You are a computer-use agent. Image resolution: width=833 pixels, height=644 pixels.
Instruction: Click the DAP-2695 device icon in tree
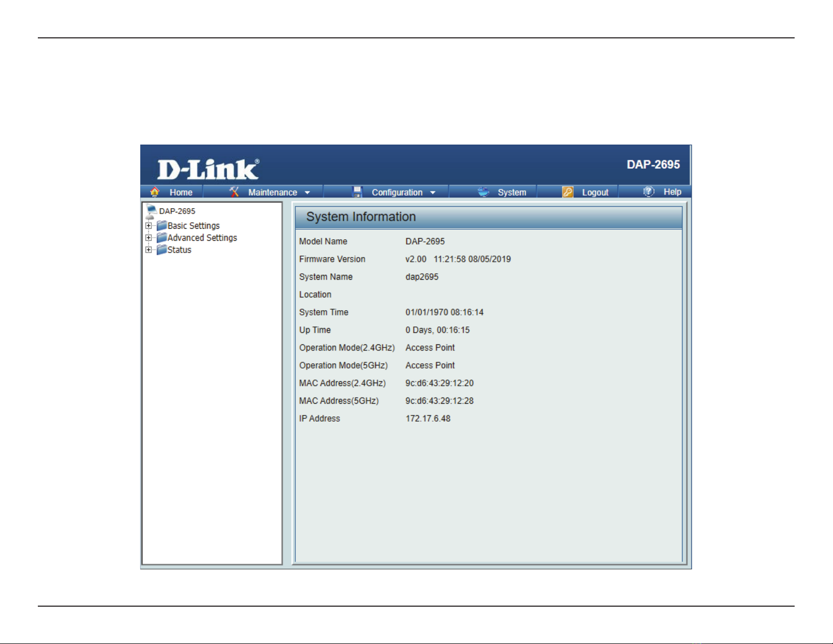tap(151, 211)
